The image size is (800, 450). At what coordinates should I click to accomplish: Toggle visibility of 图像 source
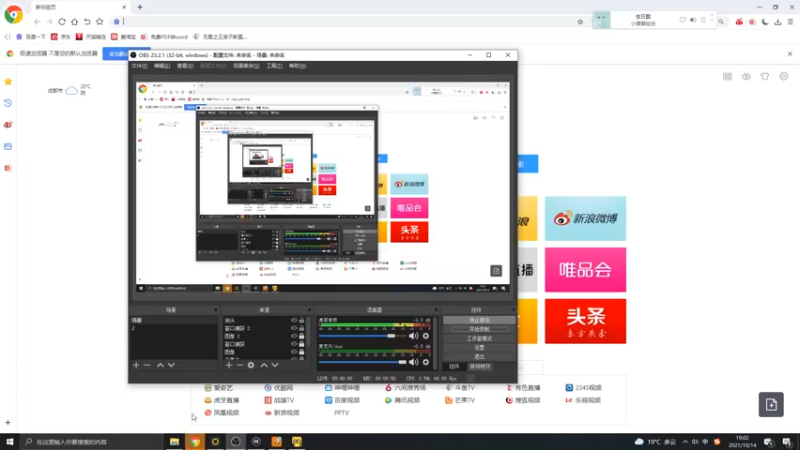pos(294,352)
